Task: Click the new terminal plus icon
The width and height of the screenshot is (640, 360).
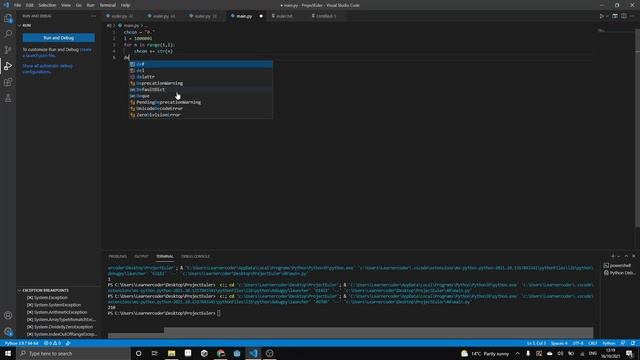Action: tap(612, 256)
